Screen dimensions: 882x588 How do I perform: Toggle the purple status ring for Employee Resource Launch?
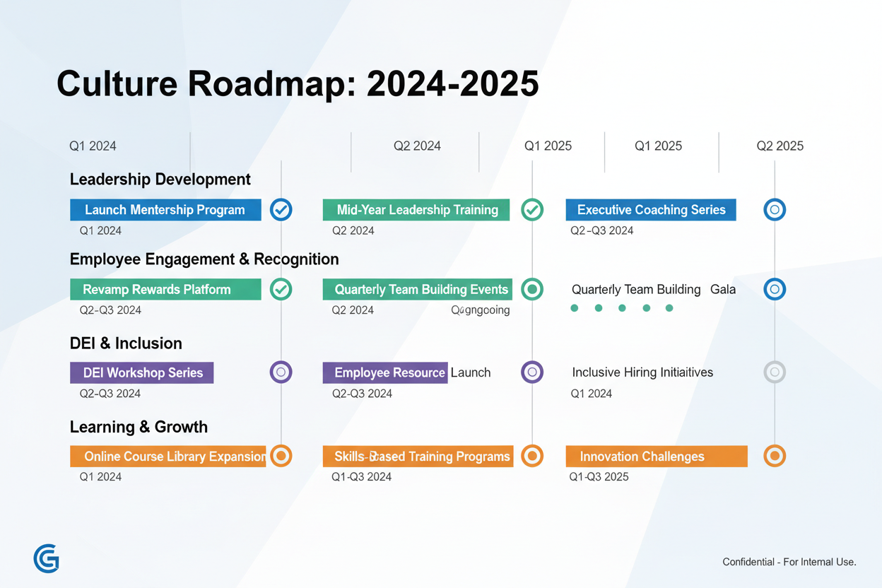(532, 372)
